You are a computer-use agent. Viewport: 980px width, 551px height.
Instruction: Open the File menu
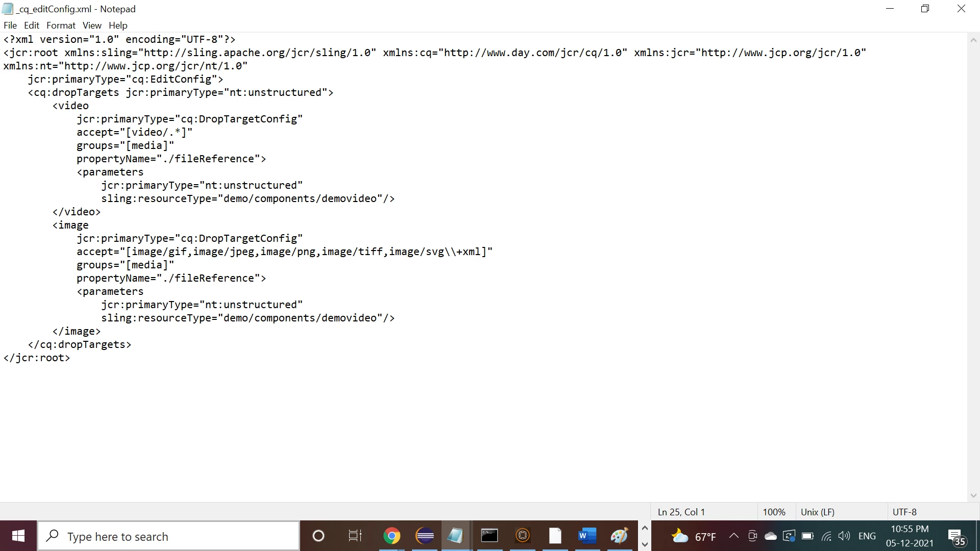pos(10,26)
